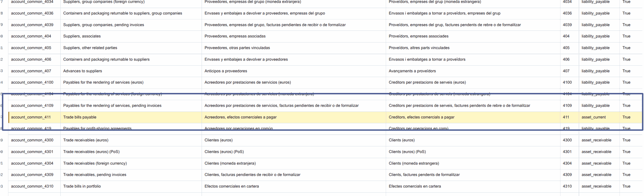Select the "Clientes (moneda extranjera)" cell

coord(230,164)
